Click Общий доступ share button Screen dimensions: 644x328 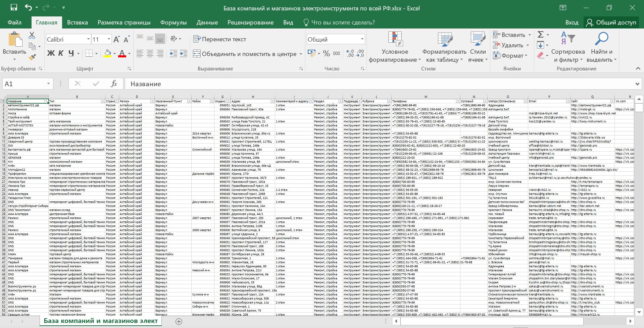[x=611, y=22]
